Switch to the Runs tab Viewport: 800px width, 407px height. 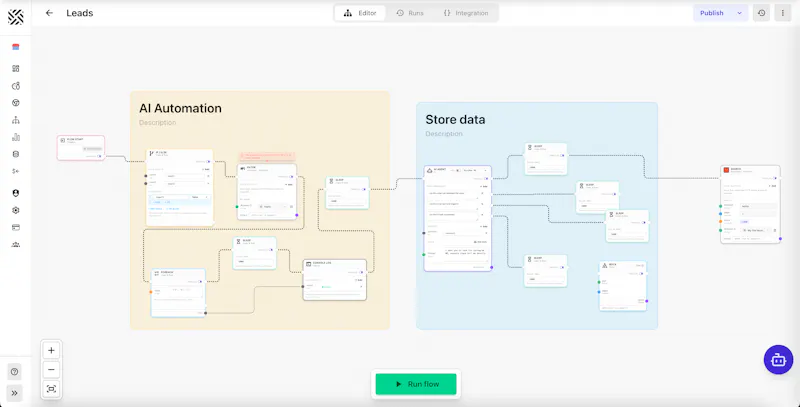pyautogui.click(x=410, y=13)
